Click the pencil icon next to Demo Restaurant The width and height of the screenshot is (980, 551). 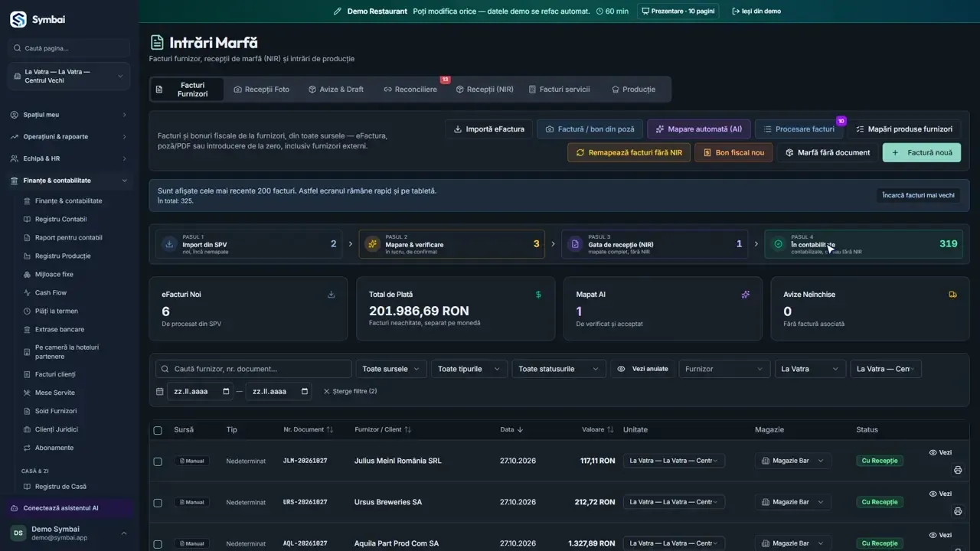338,11
